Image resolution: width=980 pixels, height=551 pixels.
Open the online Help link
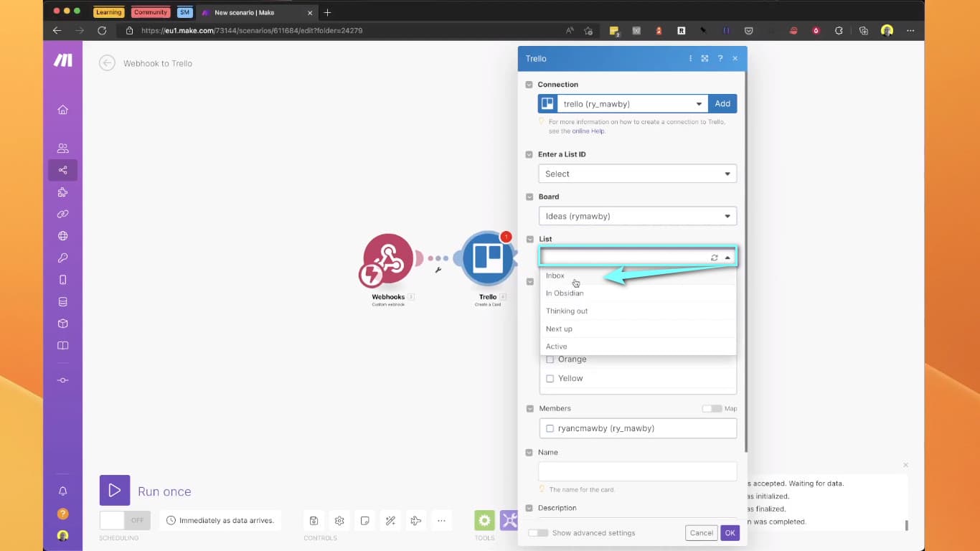[588, 131]
